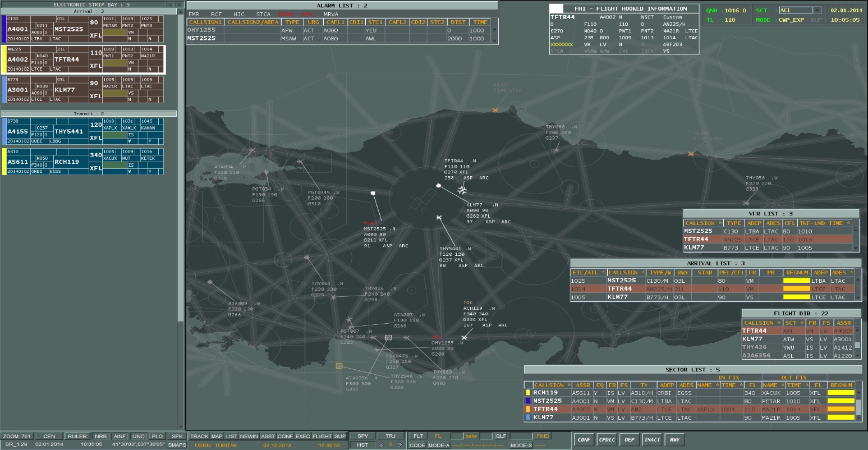This screenshot has height=450, width=868.
Task: Collapse the Arrival : 3 strip section header
Action: click(89, 11)
